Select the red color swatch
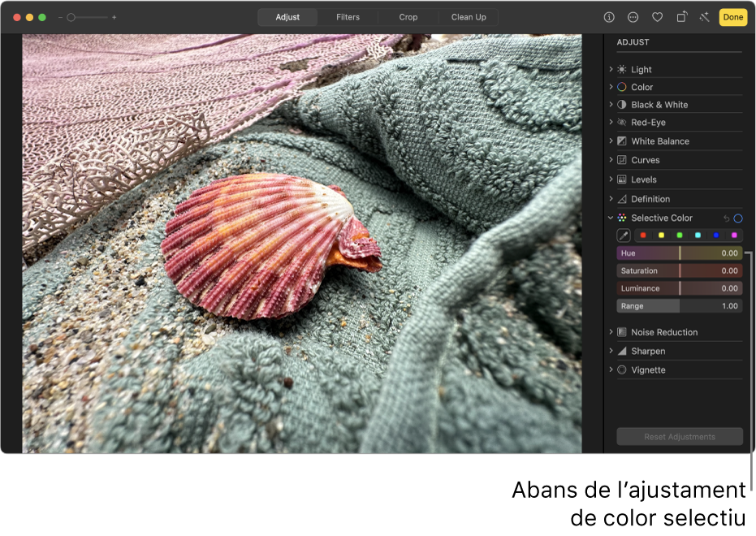The width and height of the screenshot is (756, 536). click(x=643, y=236)
